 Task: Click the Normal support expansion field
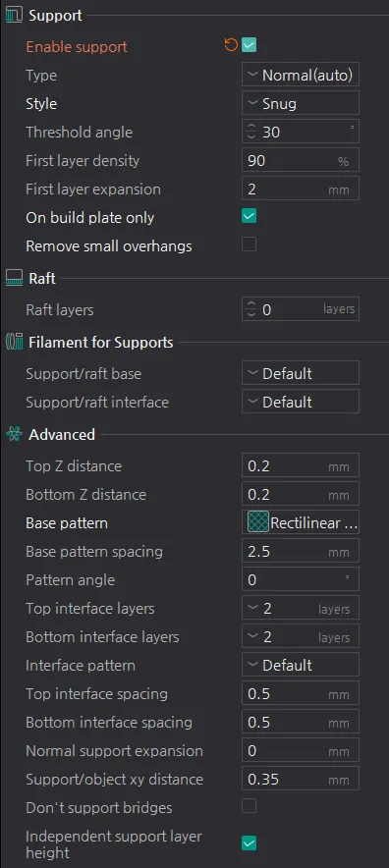click(301, 750)
